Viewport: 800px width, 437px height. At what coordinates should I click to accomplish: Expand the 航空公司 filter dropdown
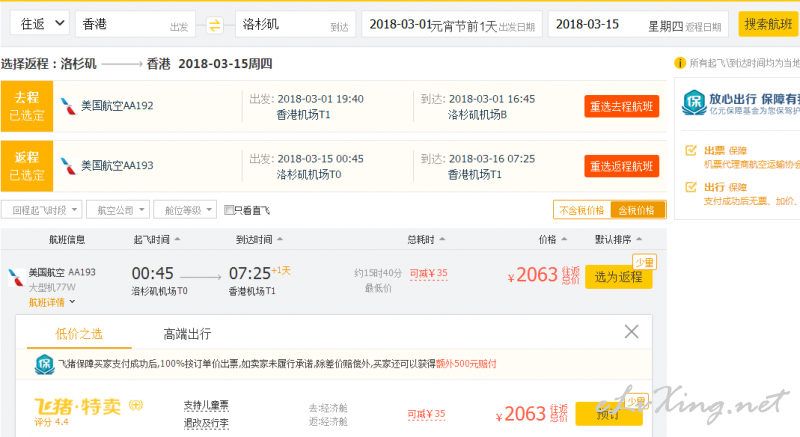pos(118,210)
